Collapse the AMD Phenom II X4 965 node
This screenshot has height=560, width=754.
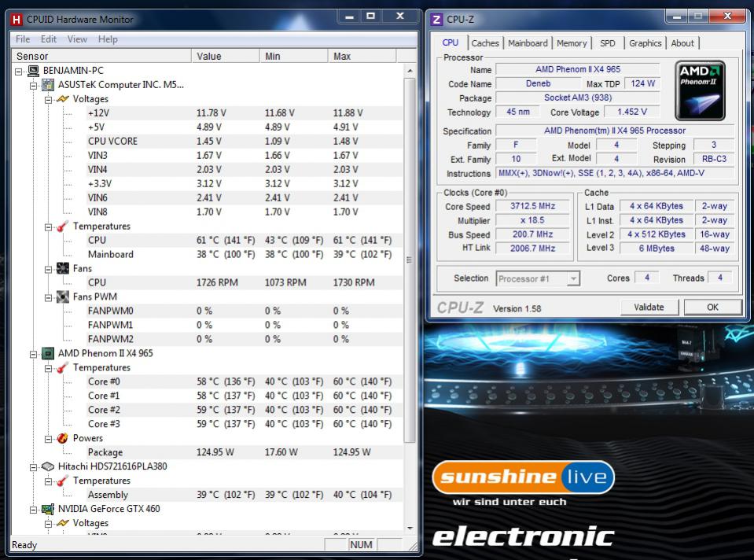pos(33,355)
